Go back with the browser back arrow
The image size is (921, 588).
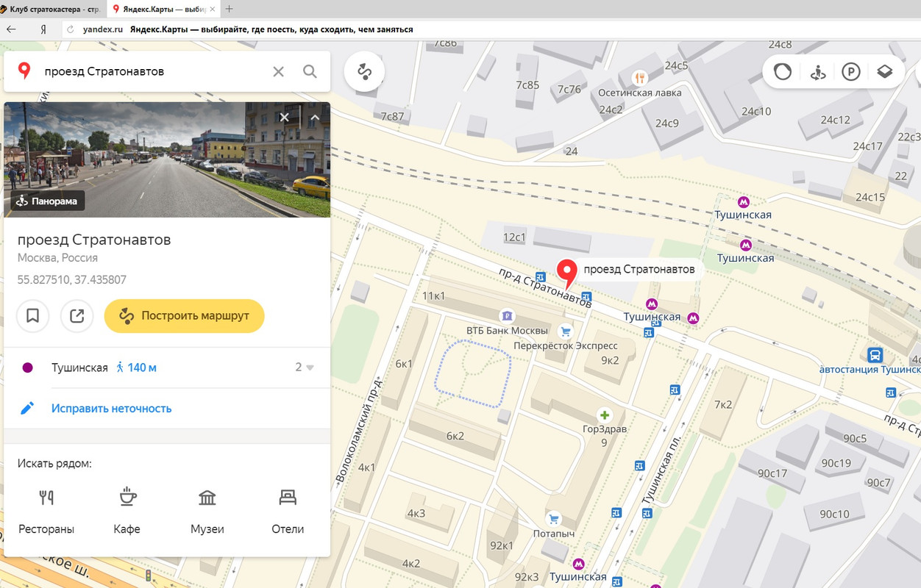(x=11, y=29)
